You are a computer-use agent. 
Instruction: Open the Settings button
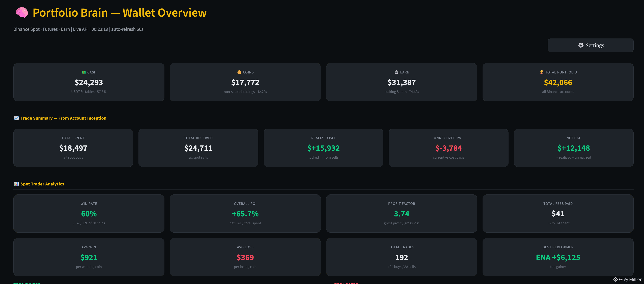click(x=590, y=45)
